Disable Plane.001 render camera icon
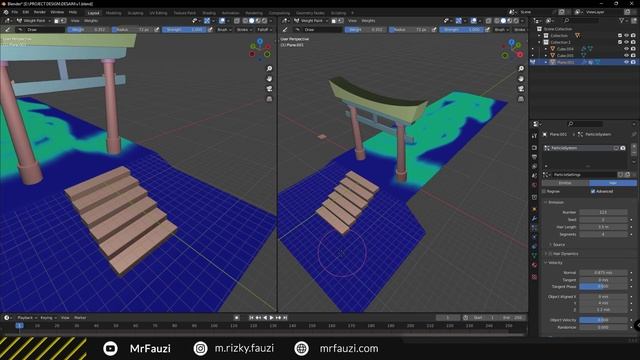Viewport: 640px width, 360px height. pyautogui.click(x=633, y=62)
